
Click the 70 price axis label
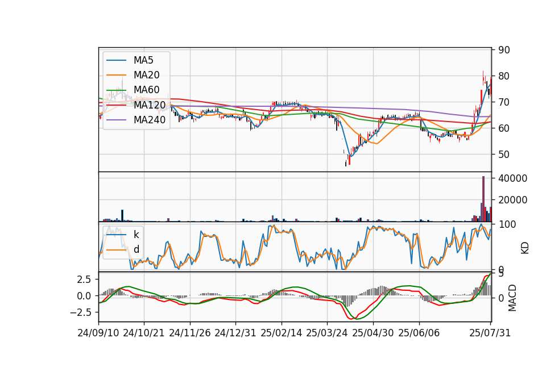pyautogui.click(x=504, y=102)
